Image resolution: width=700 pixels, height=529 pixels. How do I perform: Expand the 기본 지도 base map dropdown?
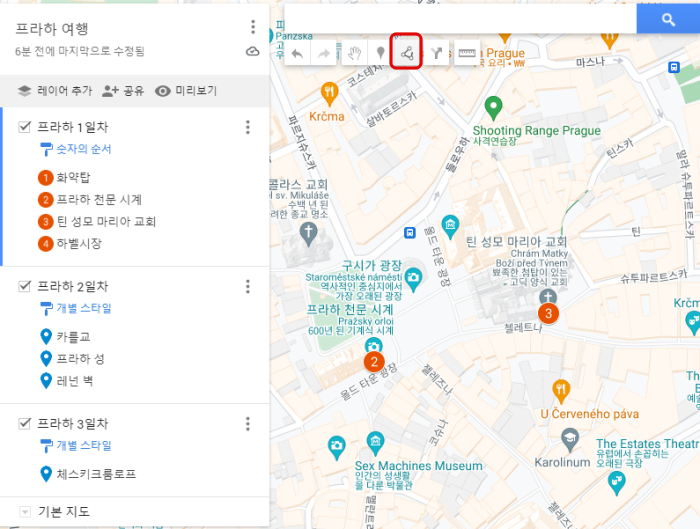tap(25, 512)
